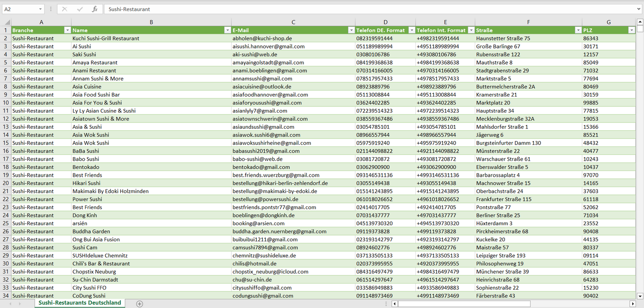Open the PLZ column filter dropdown
The image size is (644, 308).
[x=631, y=30]
